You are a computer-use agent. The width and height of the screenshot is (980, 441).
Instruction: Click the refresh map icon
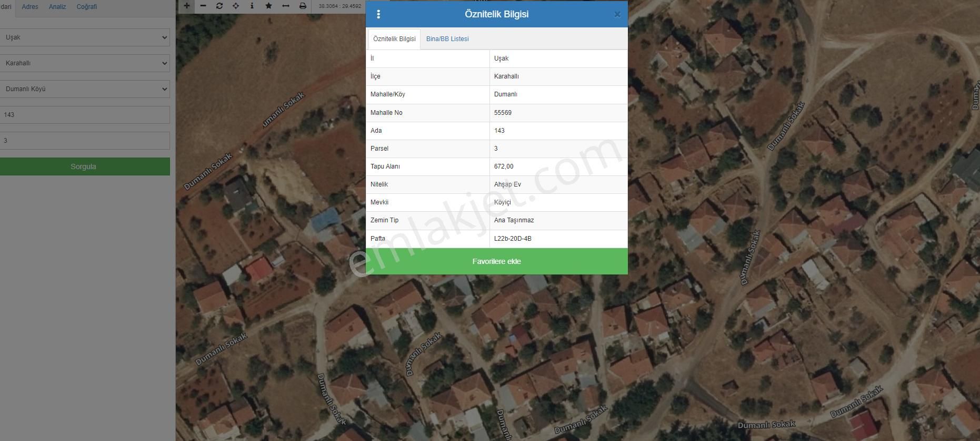coord(219,6)
